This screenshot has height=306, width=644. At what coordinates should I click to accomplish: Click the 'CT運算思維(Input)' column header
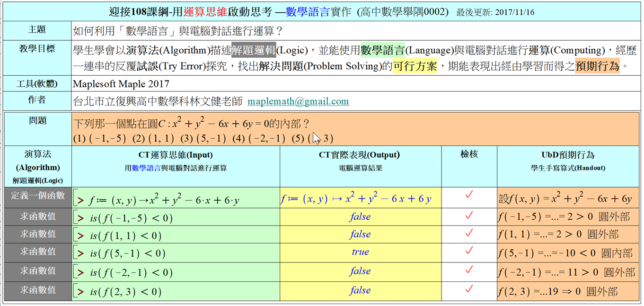coord(176,155)
